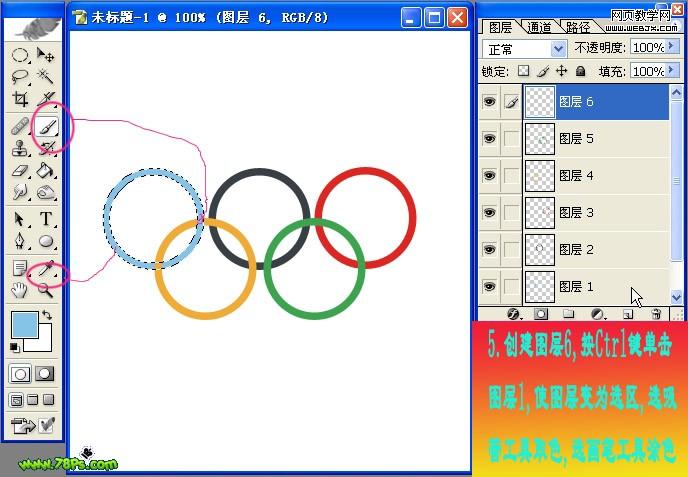This screenshot has width=688, height=477.
Task: Switch to the 路径 tab
Action: [x=577, y=27]
